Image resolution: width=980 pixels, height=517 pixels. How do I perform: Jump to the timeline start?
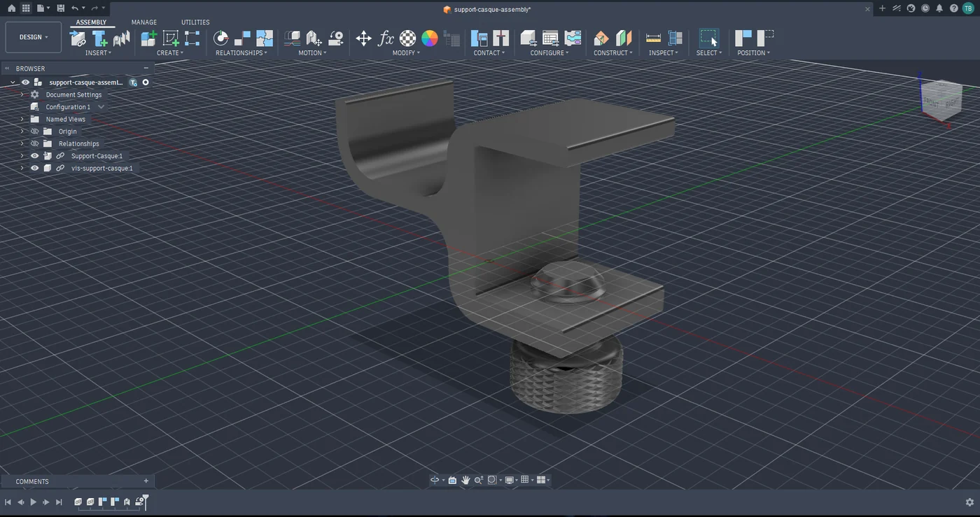tap(8, 502)
